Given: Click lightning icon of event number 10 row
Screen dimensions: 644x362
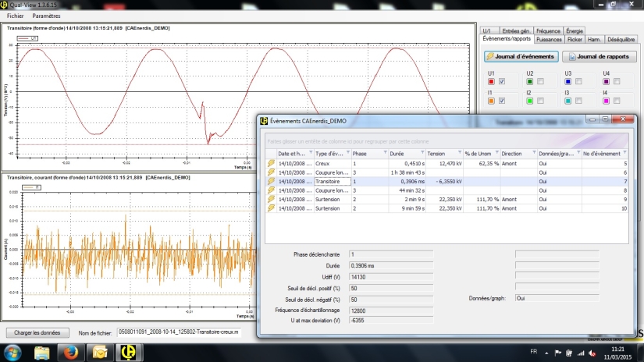Looking at the screenshot, I should coord(271,208).
